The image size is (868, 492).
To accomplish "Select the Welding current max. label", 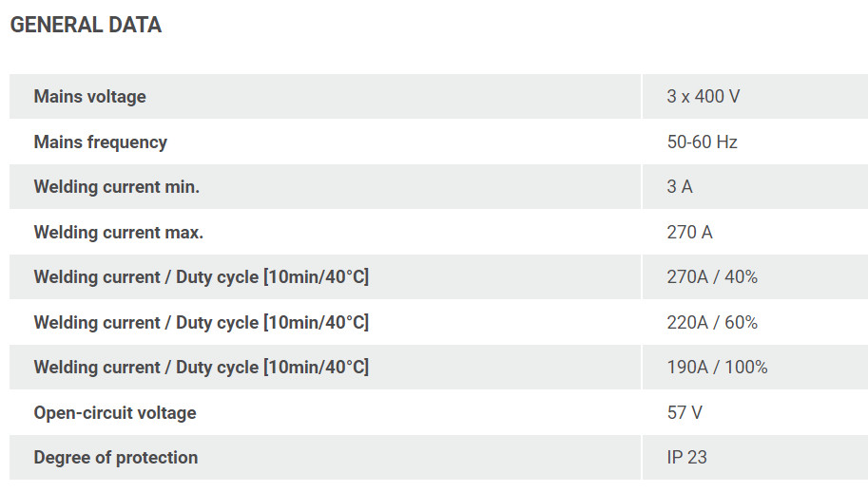I will (x=118, y=233).
